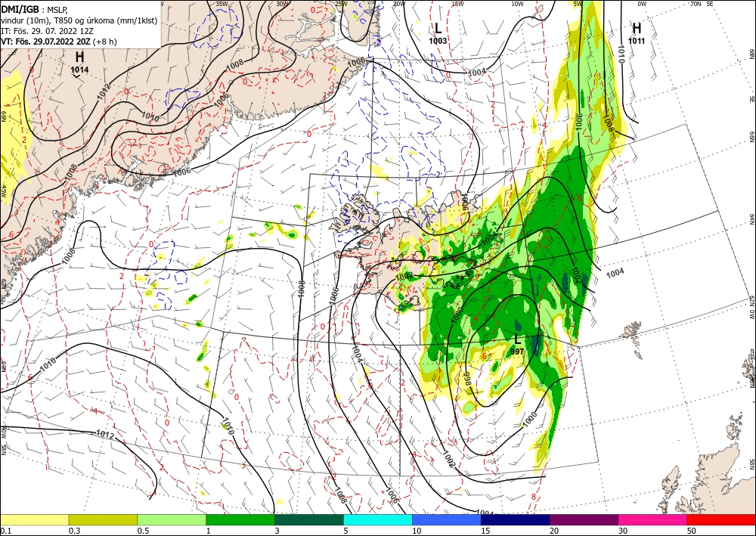Viewport: 756px width, 536px height.
Task: Select the navy 15–20 legend swatch
Action: 516,519
